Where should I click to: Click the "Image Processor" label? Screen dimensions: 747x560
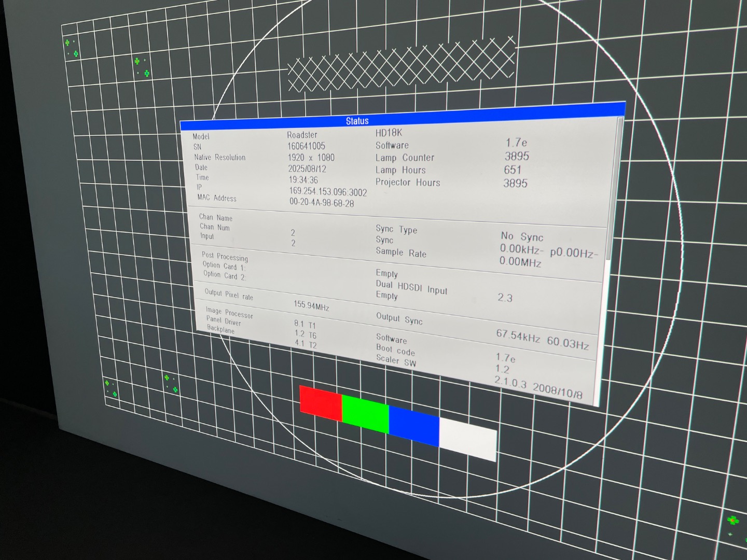[x=229, y=313]
